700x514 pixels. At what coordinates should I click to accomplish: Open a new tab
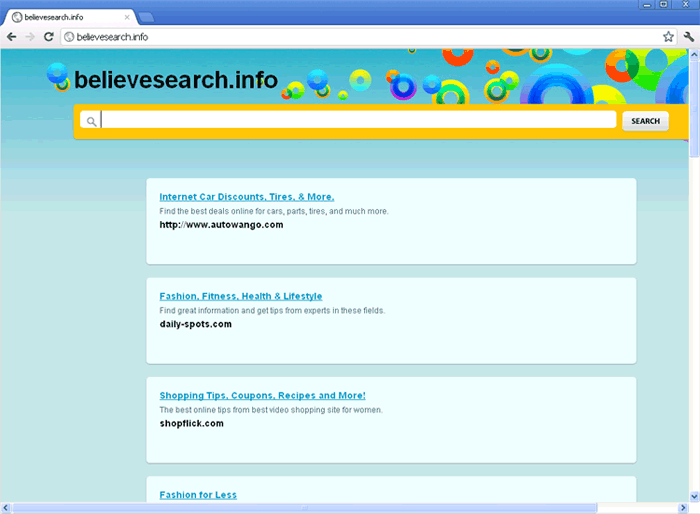click(145, 17)
